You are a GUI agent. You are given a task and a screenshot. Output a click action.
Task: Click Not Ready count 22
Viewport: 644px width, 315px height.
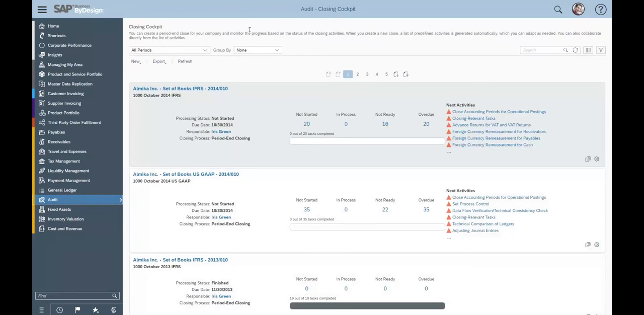(385, 209)
